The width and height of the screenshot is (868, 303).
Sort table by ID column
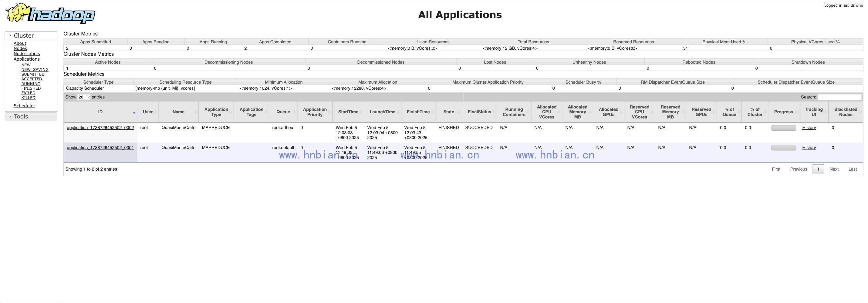(100, 112)
